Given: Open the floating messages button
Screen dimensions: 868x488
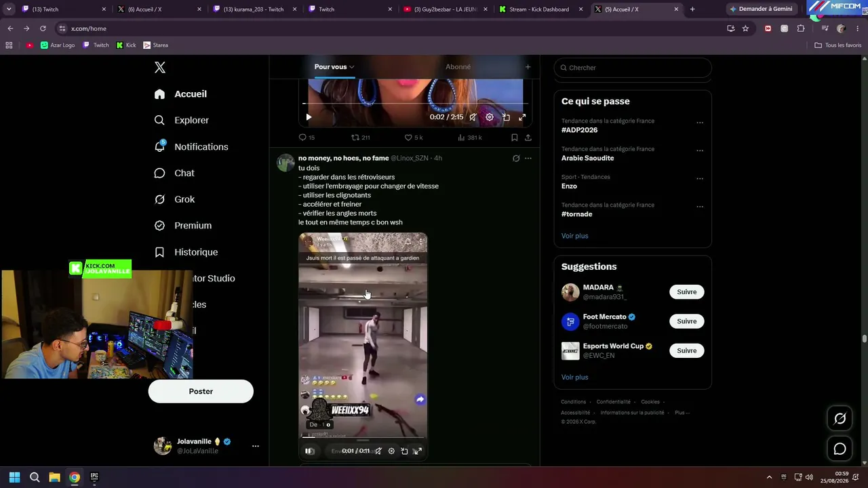Looking at the screenshot, I should (x=840, y=449).
